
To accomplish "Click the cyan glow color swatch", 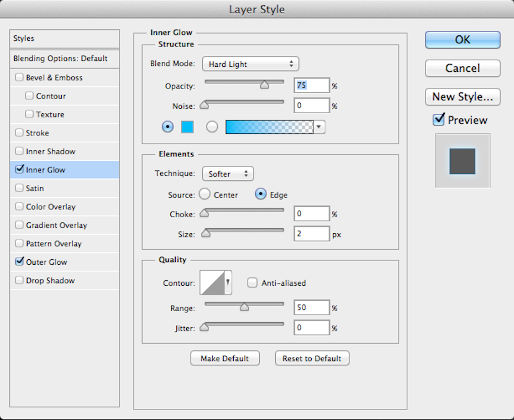I will (187, 127).
